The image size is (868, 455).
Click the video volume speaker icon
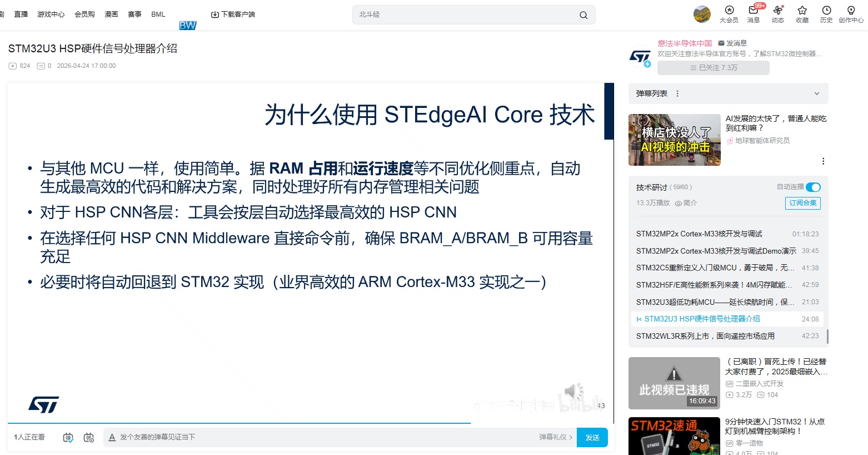[x=573, y=392]
